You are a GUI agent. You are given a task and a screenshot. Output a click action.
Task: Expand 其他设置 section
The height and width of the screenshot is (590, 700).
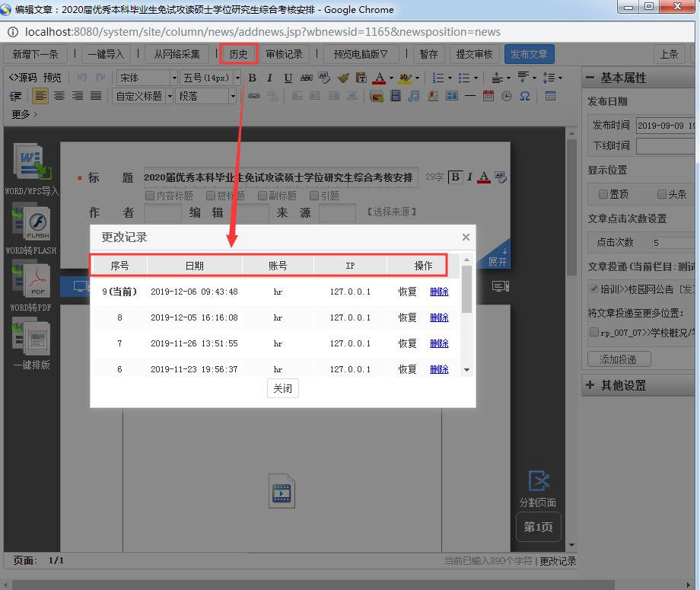[590, 385]
